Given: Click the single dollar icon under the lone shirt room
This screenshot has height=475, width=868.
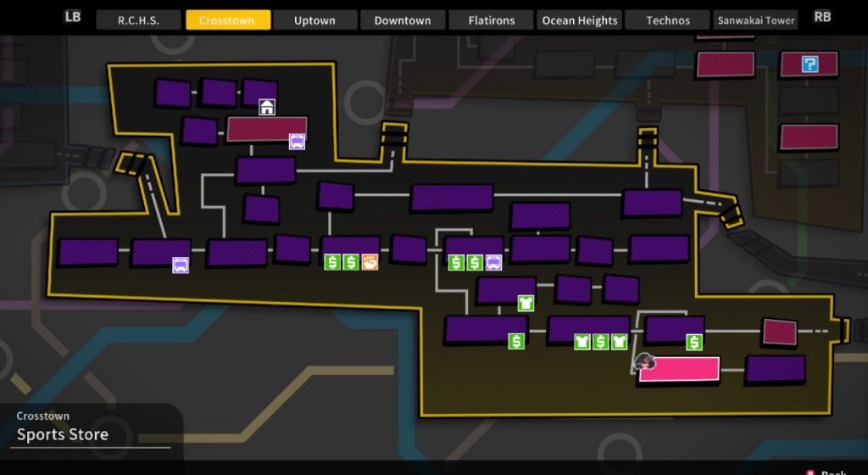Looking at the screenshot, I should point(516,341).
